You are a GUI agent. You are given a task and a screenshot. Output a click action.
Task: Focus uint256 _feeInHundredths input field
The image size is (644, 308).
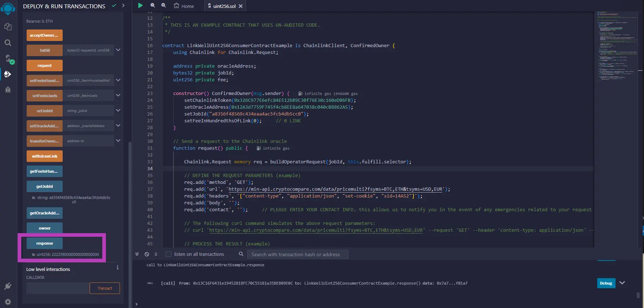pyautogui.click(x=89, y=81)
